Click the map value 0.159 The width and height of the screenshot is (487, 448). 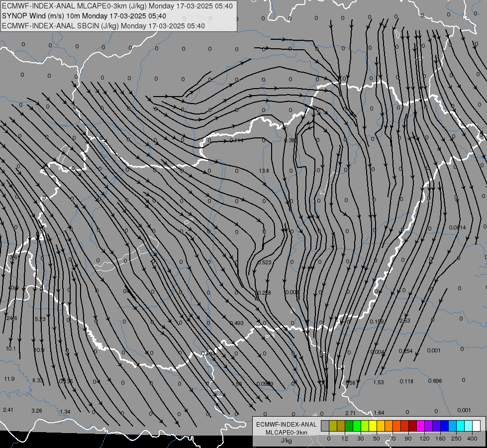click(x=377, y=322)
